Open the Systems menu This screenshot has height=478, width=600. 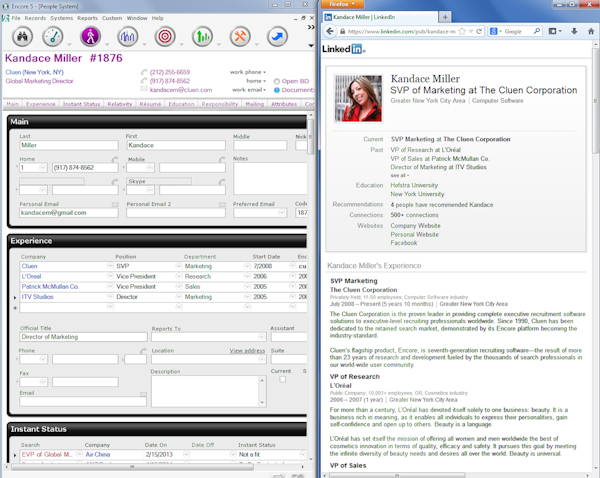click(x=61, y=18)
